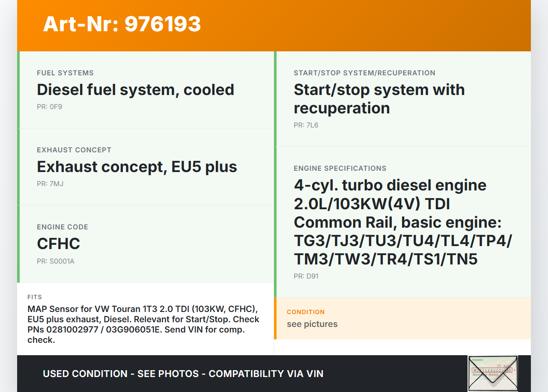Click the FUEL SYSTEMS label

[65, 73]
